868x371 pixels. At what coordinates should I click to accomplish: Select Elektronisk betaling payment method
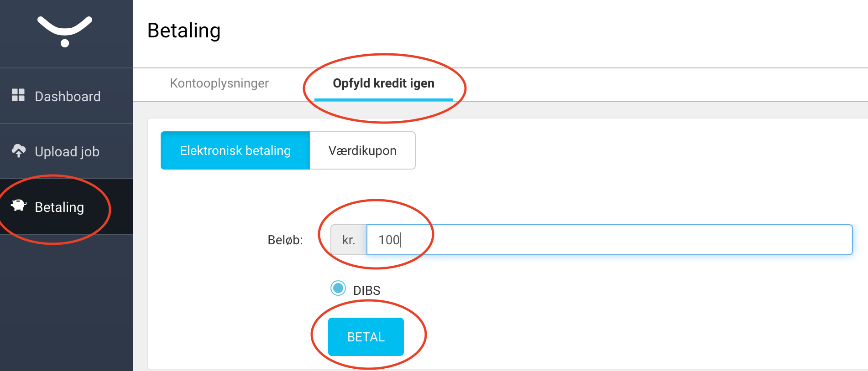235,150
